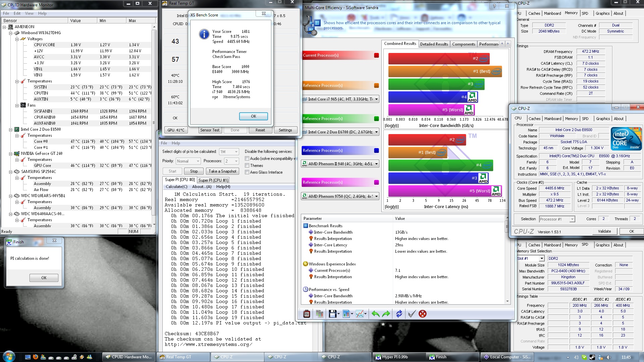Launch Firefox from the quick launch bar
This screenshot has height=362, width=644.
pos(35,357)
